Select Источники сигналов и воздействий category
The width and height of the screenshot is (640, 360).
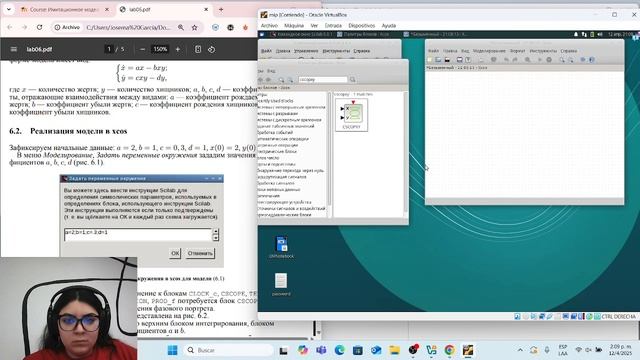[x=291, y=209]
